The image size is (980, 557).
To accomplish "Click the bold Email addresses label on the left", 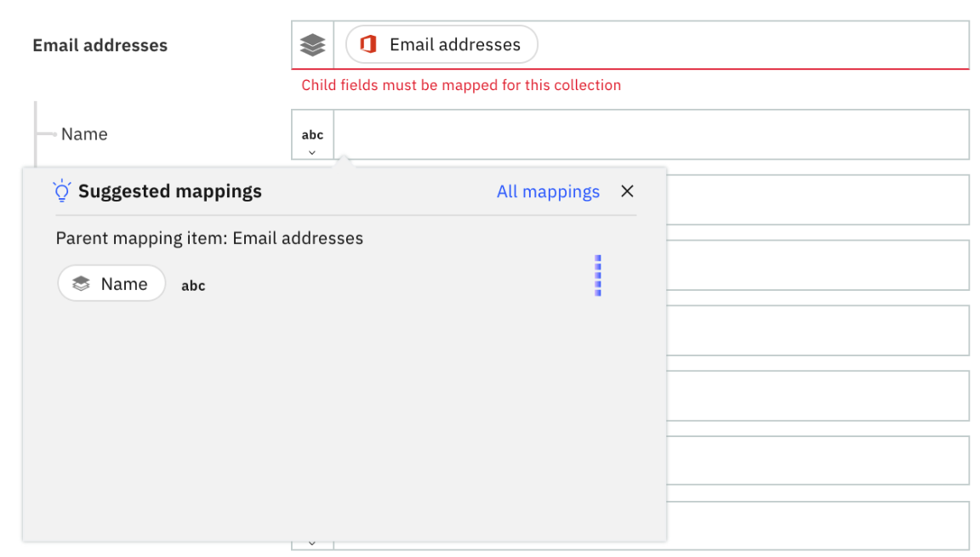I will coord(100,45).
